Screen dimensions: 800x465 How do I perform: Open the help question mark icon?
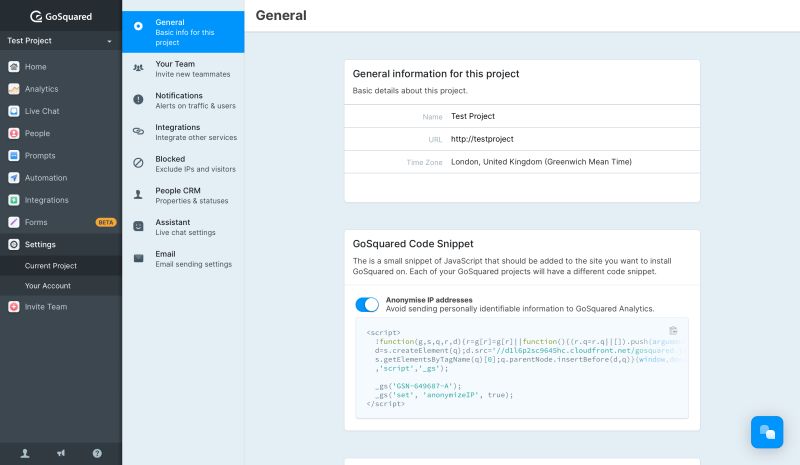click(x=97, y=453)
